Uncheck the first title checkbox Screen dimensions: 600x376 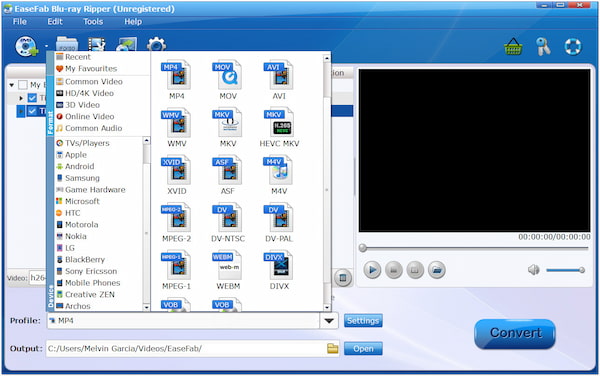(x=33, y=98)
